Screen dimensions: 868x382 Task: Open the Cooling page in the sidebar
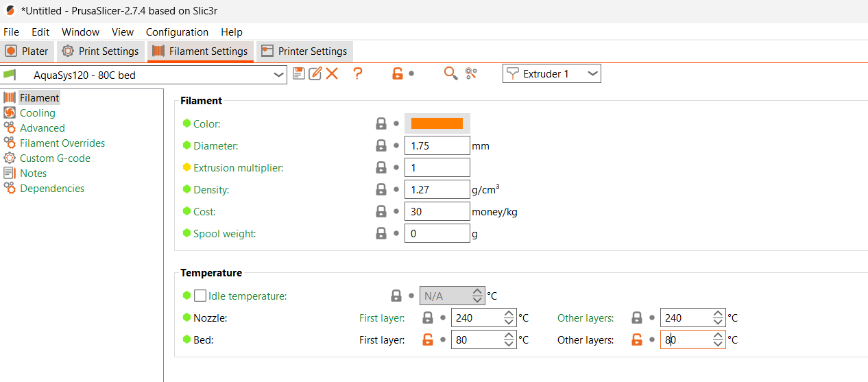tap(38, 113)
